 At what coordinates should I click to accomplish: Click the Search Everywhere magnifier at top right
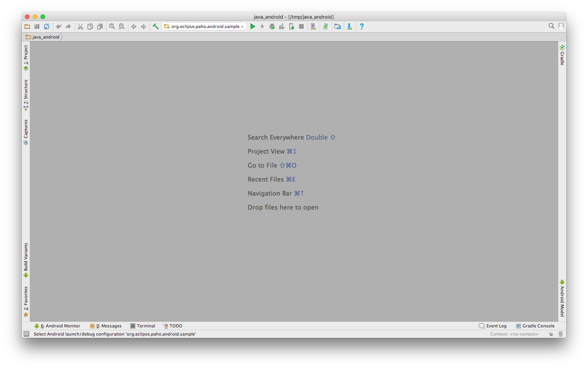click(551, 26)
